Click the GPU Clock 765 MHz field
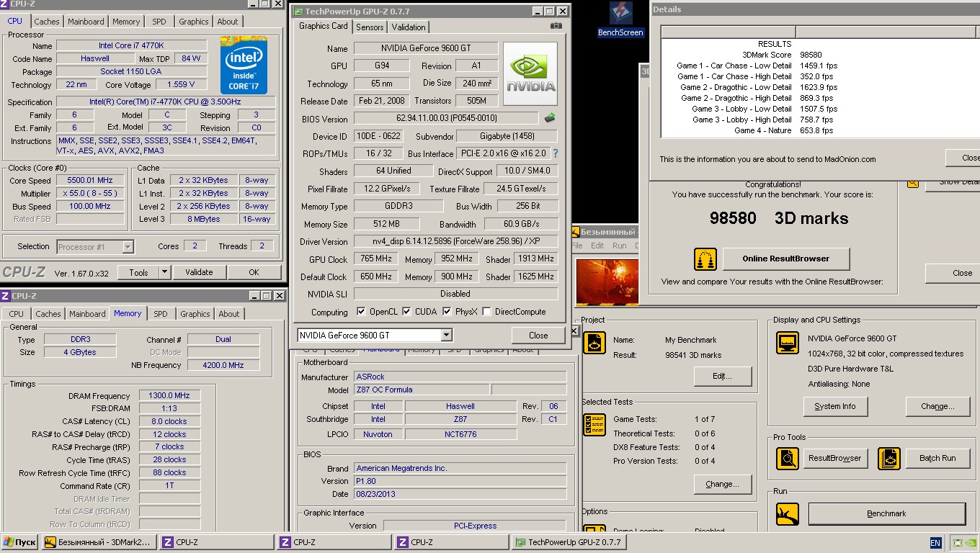Screen dimensions: 980x553 coord(374,259)
